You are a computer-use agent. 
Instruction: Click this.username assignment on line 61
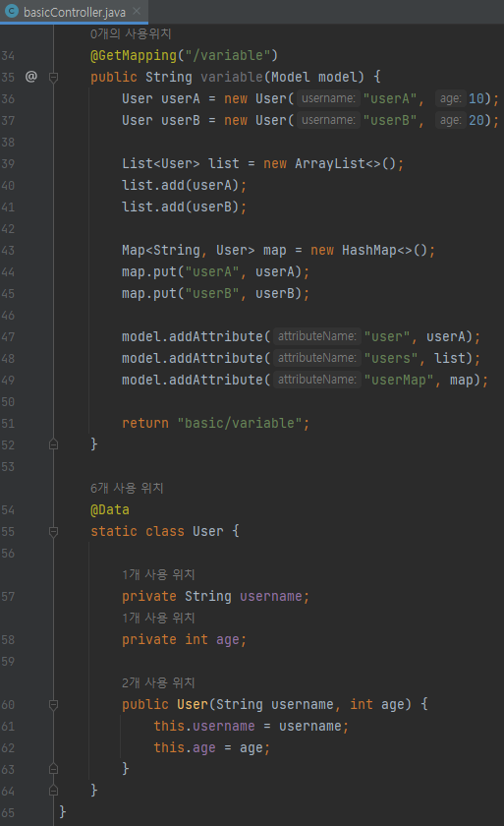coord(251,726)
